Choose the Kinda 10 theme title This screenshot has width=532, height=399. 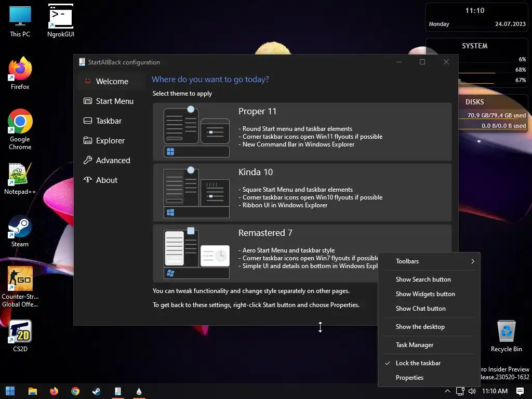[x=256, y=172]
